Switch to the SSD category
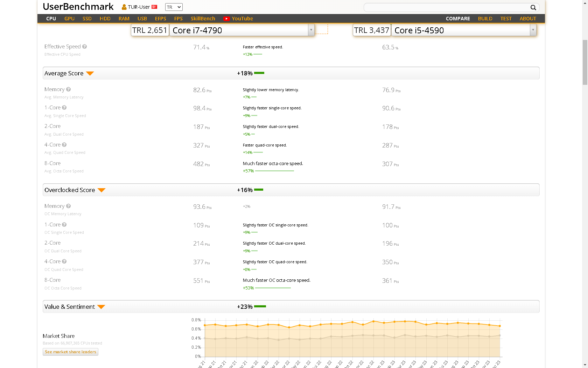This screenshot has width=588, height=368. tap(87, 19)
